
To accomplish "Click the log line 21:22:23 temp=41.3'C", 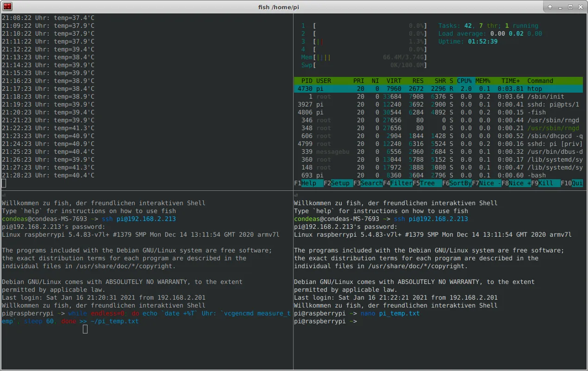I will 48,128.
